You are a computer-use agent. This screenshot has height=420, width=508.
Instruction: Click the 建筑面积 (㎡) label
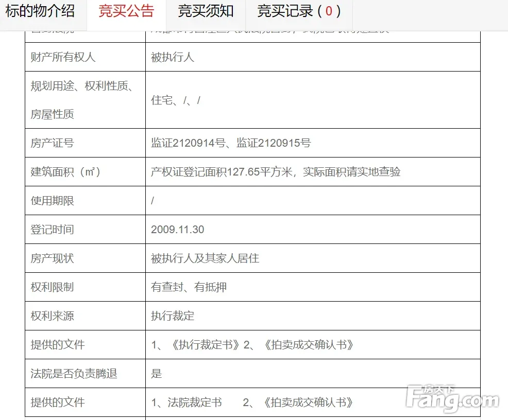pyautogui.click(x=66, y=172)
